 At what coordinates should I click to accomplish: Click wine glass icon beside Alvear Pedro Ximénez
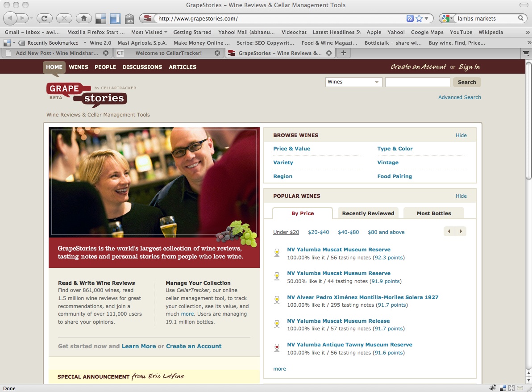(x=277, y=300)
